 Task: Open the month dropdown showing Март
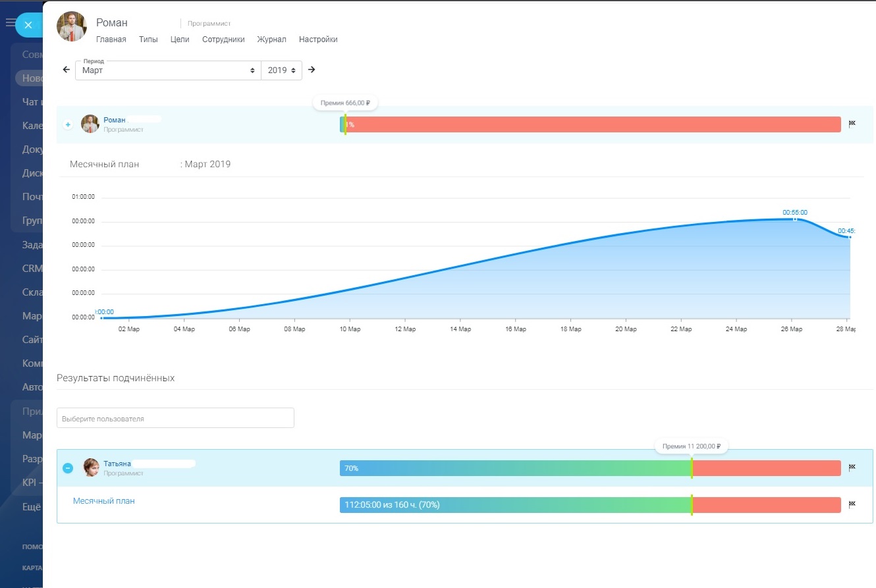(x=168, y=70)
